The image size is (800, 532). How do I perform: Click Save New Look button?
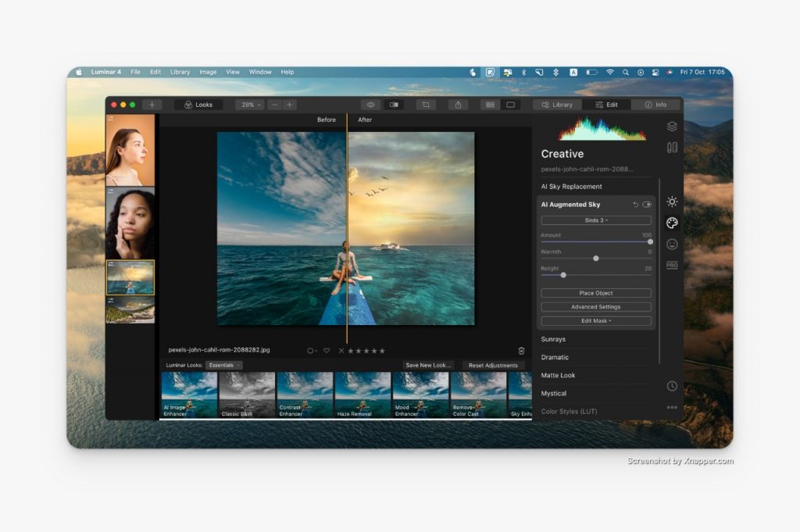tap(428, 365)
